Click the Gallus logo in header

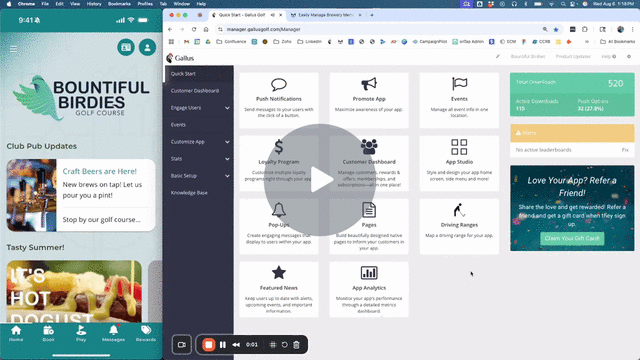[180, 58]
